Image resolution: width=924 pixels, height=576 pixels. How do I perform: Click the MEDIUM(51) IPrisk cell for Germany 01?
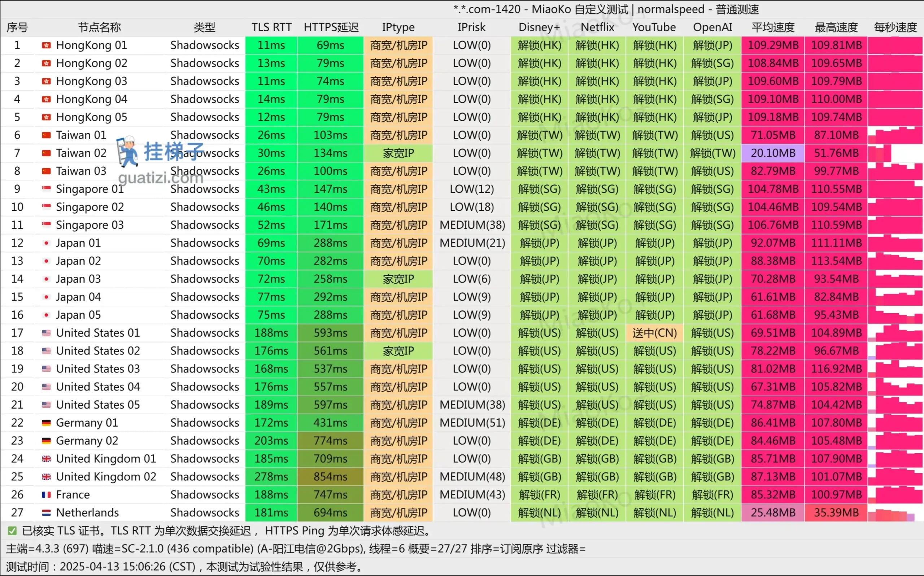(471, 423)
